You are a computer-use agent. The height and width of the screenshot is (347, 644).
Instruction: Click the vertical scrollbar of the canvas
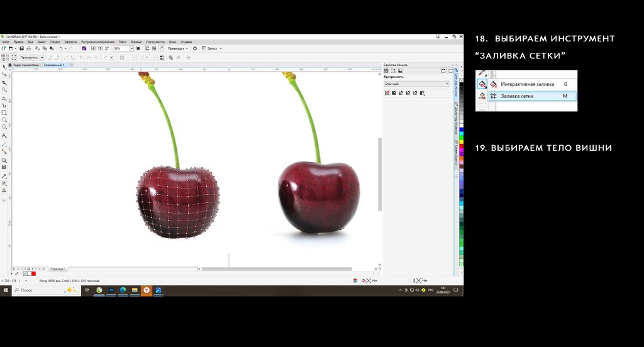pyautogui.click(x=379, y=174)
